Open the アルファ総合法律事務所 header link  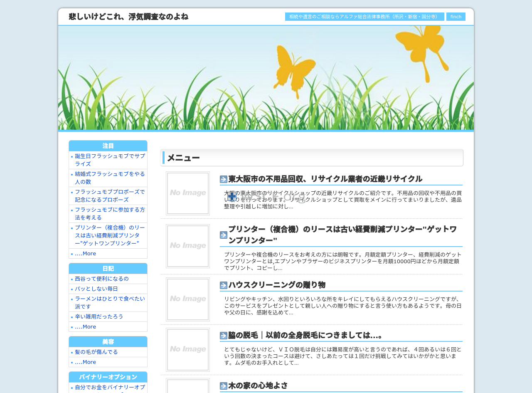365,17
